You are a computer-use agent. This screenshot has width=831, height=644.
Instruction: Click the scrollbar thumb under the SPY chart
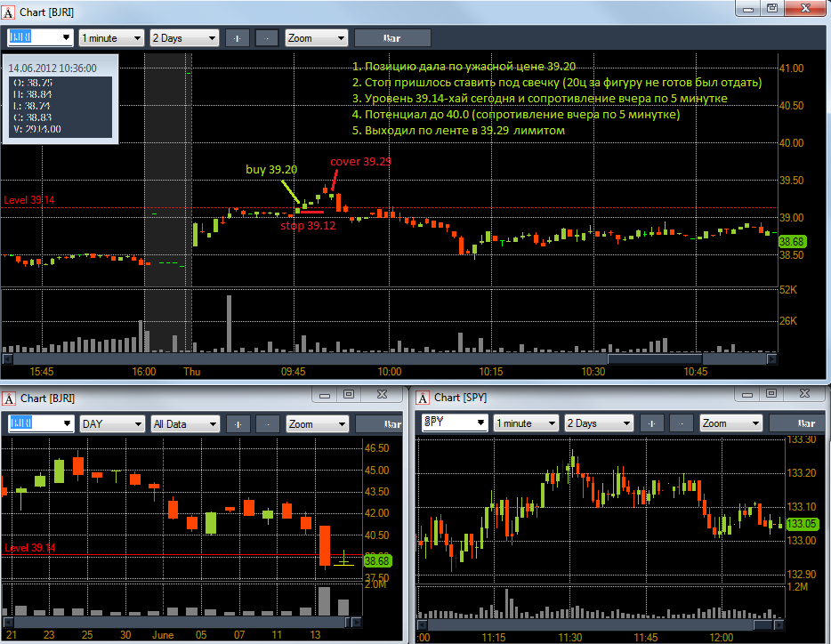[x=762, y=625]
